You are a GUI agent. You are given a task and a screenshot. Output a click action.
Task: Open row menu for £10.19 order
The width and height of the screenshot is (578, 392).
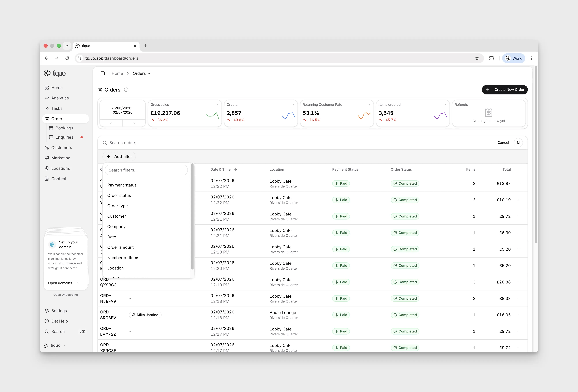[519, 200]
